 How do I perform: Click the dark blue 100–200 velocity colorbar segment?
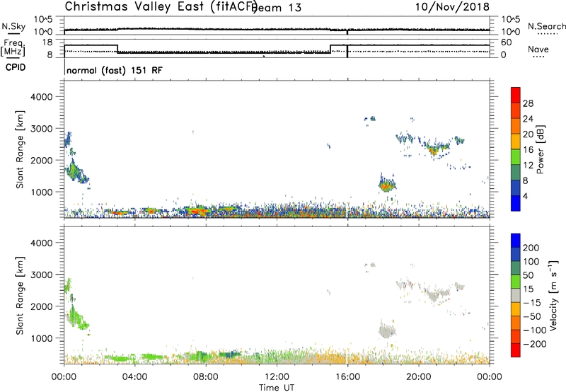[x=516, y=254]
